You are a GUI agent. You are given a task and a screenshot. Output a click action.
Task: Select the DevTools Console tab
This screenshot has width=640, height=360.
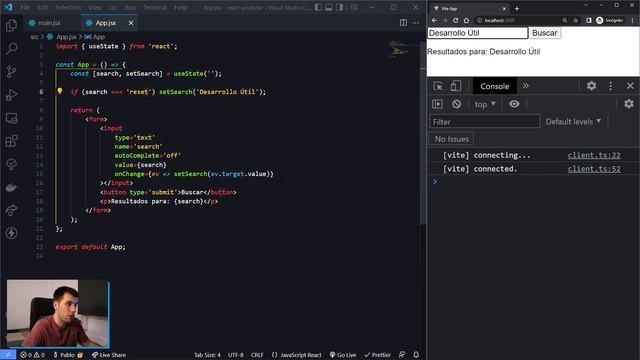(x=494, y=86)
